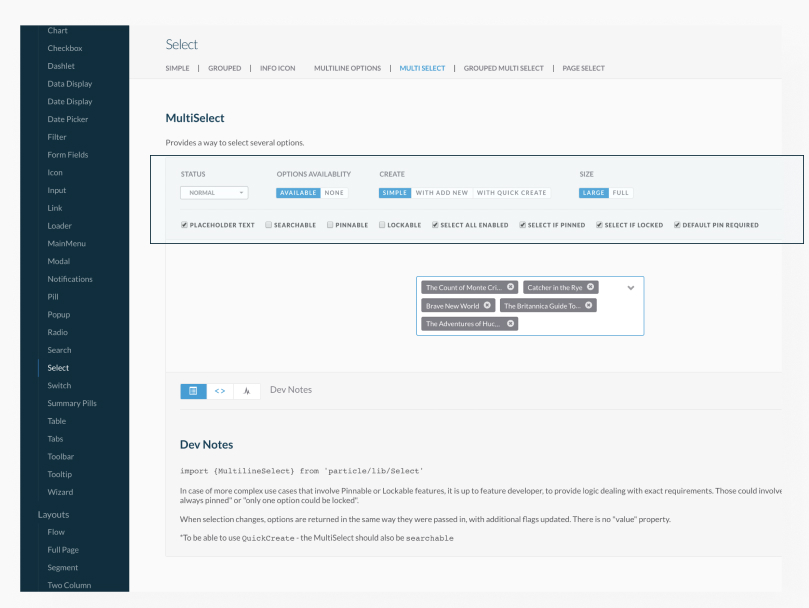Screen dimensions: 809x608
Task: Toggle the Lockable checkbox
Action: click(x=382, y=225)
